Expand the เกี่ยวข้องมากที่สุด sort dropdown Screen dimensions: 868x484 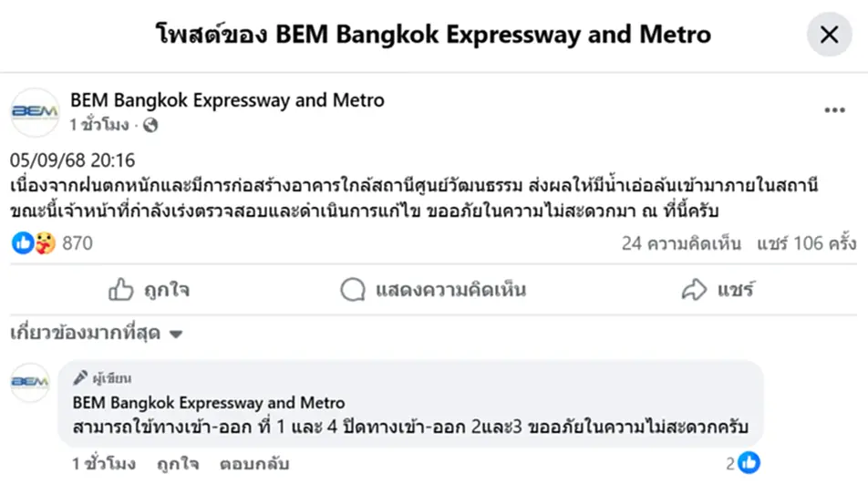(97, 333)
